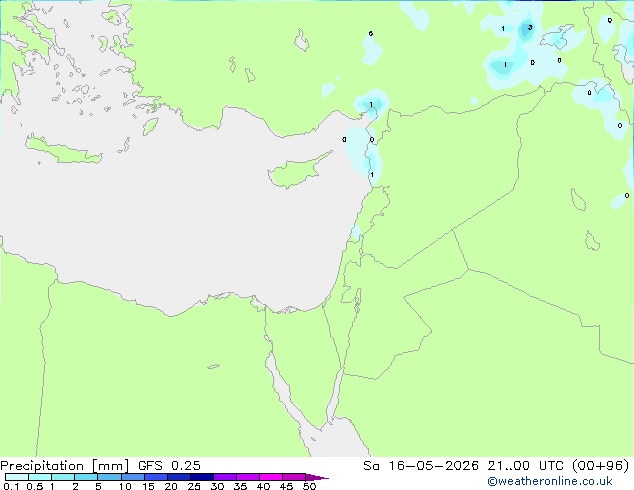Click the legend value '0.5'

(35, 486)
